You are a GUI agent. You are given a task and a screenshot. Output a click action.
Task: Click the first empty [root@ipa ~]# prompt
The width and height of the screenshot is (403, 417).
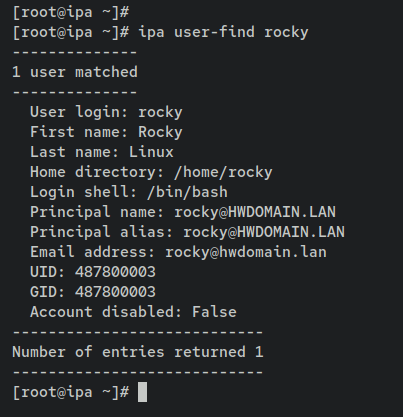tap(71, 12)
